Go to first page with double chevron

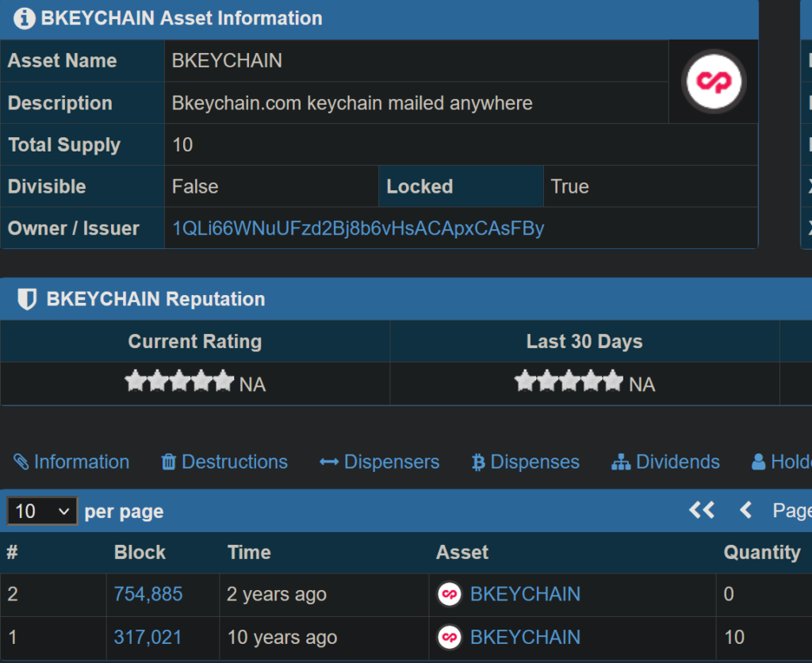(702, 510)
